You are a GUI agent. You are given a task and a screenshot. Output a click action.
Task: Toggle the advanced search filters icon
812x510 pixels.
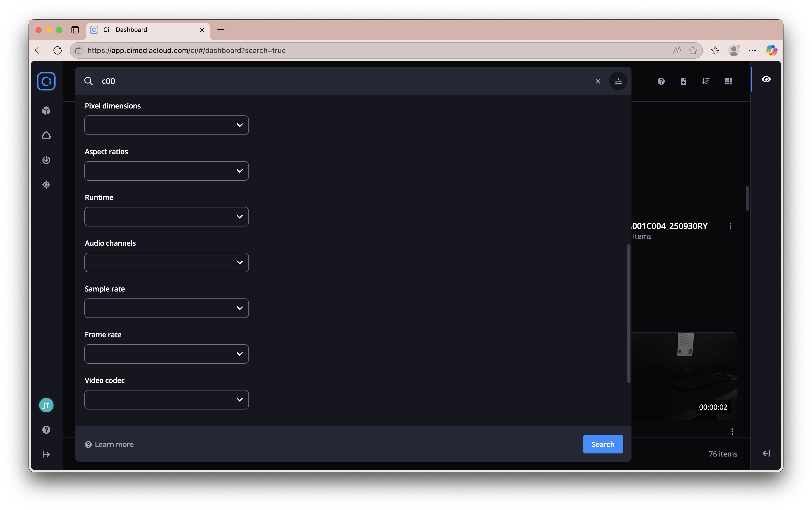click(618, 81)
